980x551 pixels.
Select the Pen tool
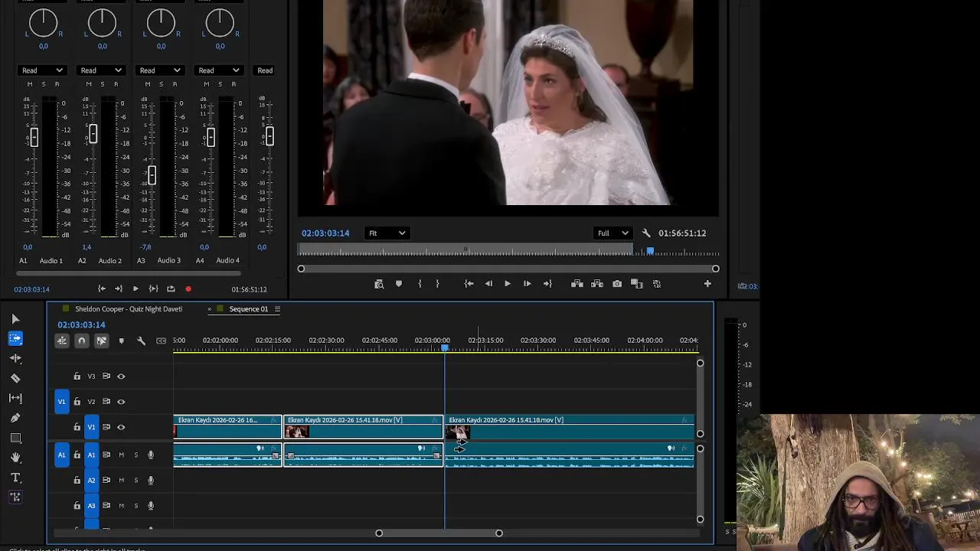click(x=15, y=418)
